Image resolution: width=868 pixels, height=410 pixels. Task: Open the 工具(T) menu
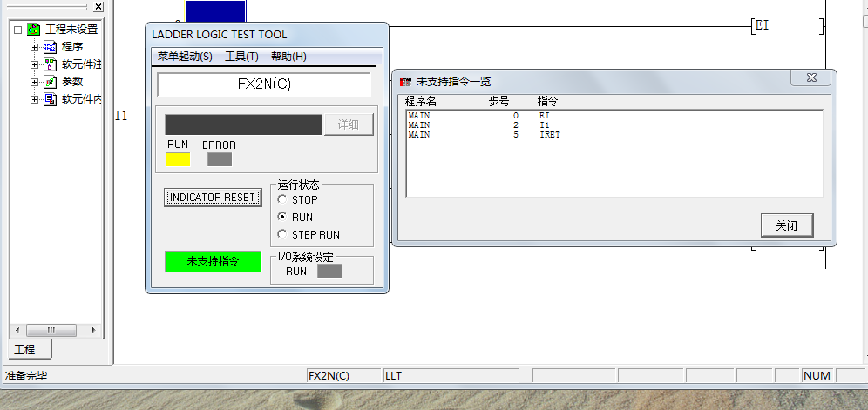241,57
